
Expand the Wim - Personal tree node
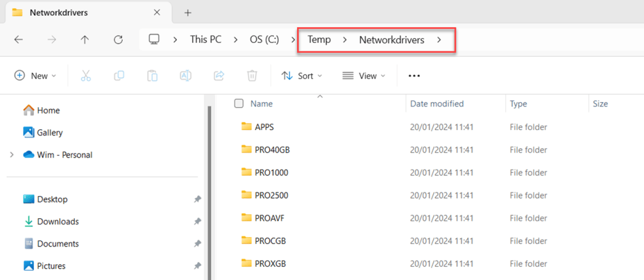11,155
